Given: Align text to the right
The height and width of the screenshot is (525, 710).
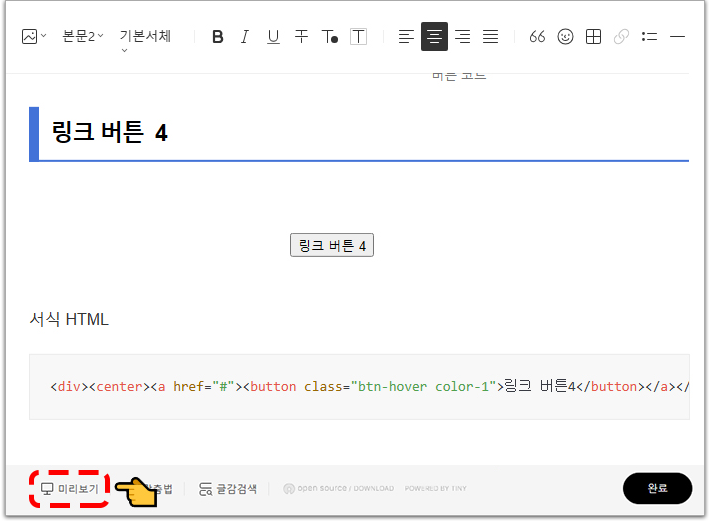Looking at the screenshot, I should pyautogui.click(x=462, y=37).
